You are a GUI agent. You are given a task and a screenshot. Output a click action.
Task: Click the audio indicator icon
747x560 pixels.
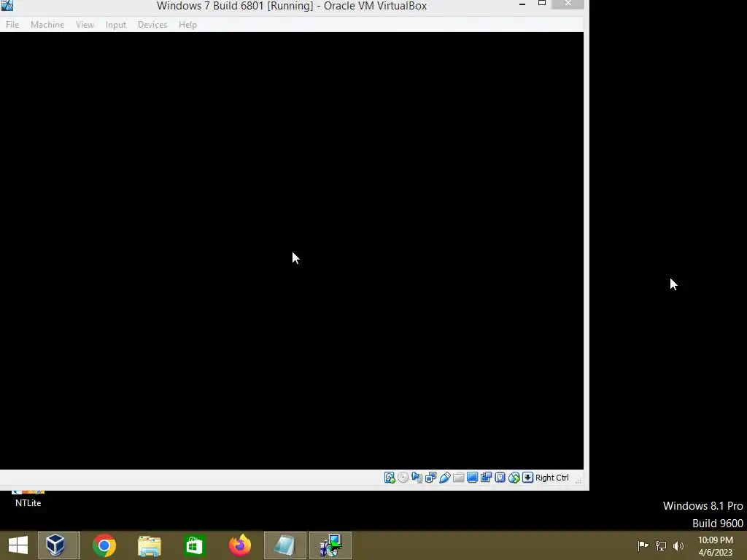417,478
